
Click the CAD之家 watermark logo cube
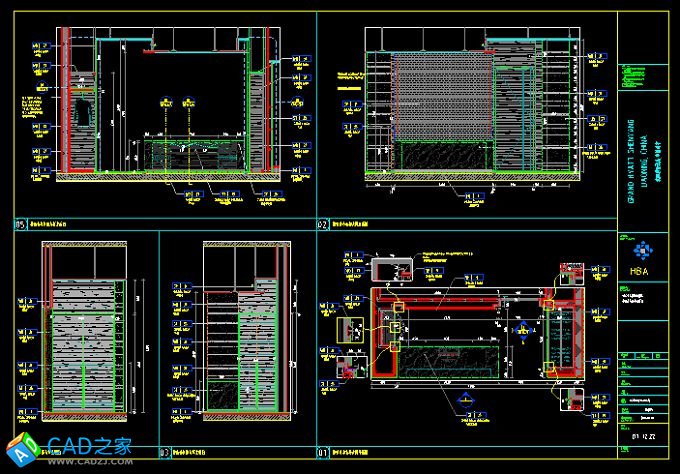tap(16, 447)
